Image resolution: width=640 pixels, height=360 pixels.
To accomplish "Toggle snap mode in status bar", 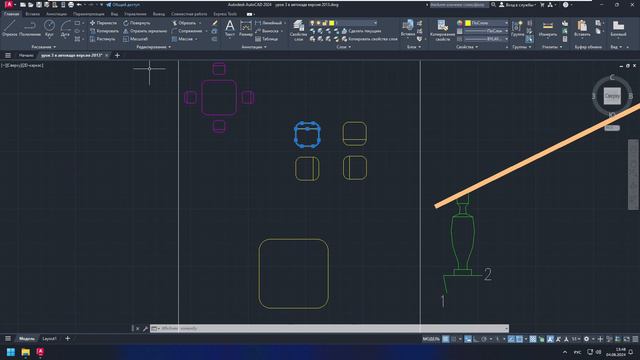I will [453, 339].
